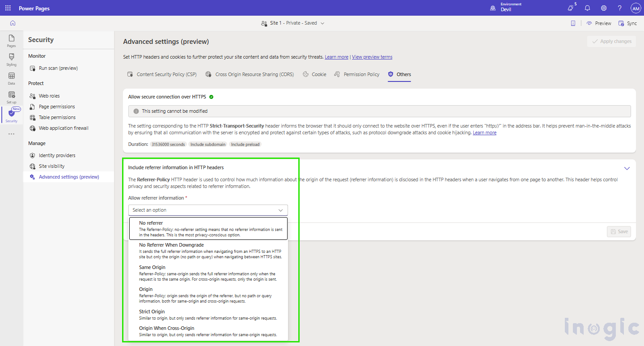Open Web application firewall

coord(64,128)
